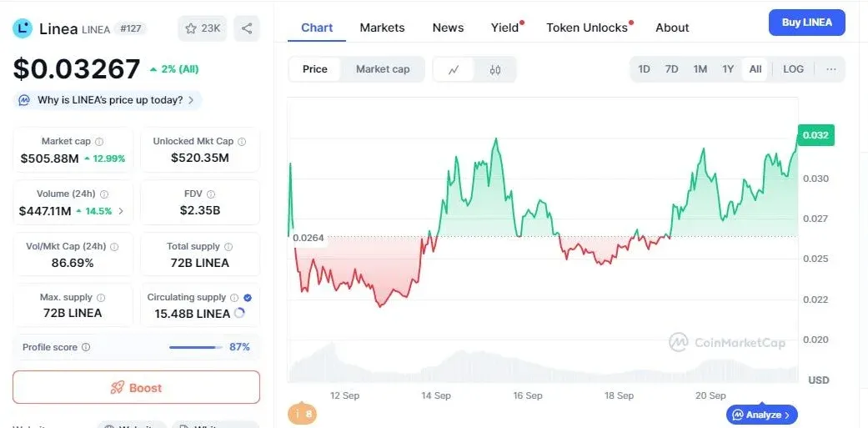This screenshot has width=868, height=428.
Task: Toggle the chart to Market cap view
Action: point(383,69)
